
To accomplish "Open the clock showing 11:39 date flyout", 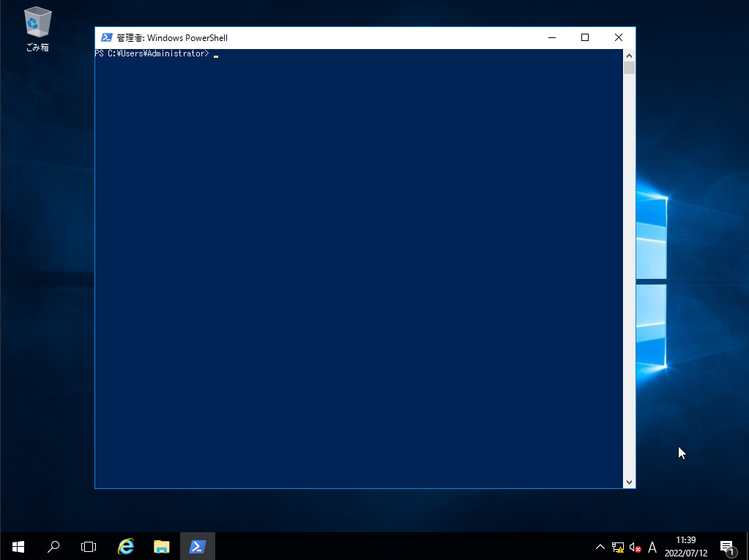I will tap(686, 546).
